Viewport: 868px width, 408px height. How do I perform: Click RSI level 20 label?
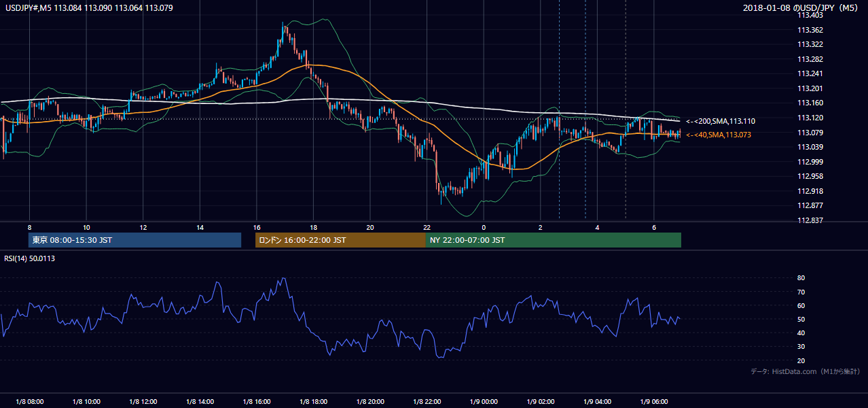point(801,360)
